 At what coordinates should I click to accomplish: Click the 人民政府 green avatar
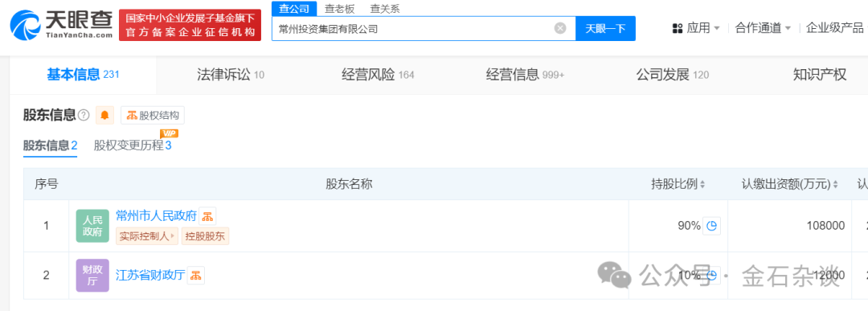click(92, 226)
